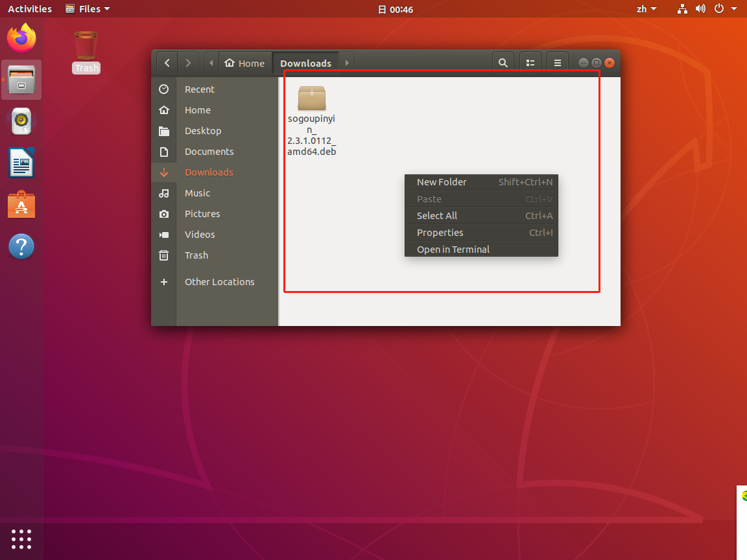The image size is (747, 560).
Task: Click the Pictures camera icon in sidebar
Action: [164, 214]
